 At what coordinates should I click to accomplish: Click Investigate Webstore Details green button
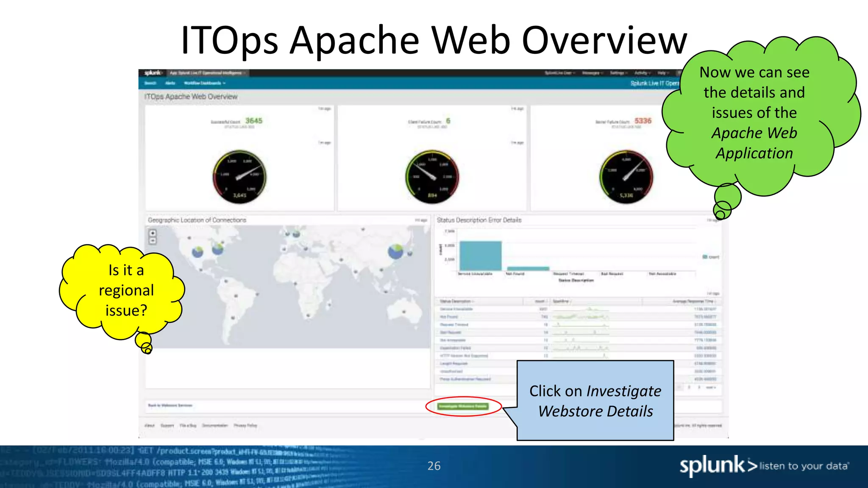tap(463, 406)
